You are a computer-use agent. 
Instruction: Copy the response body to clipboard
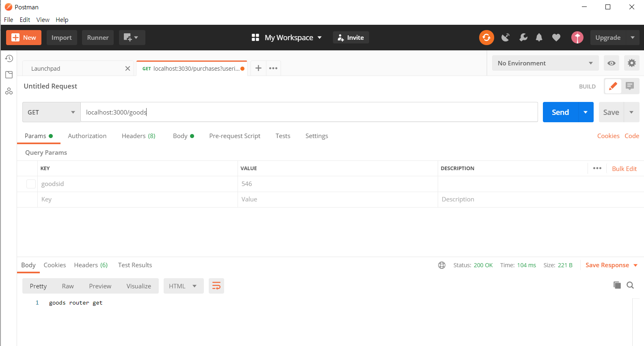tap(617, 285)
